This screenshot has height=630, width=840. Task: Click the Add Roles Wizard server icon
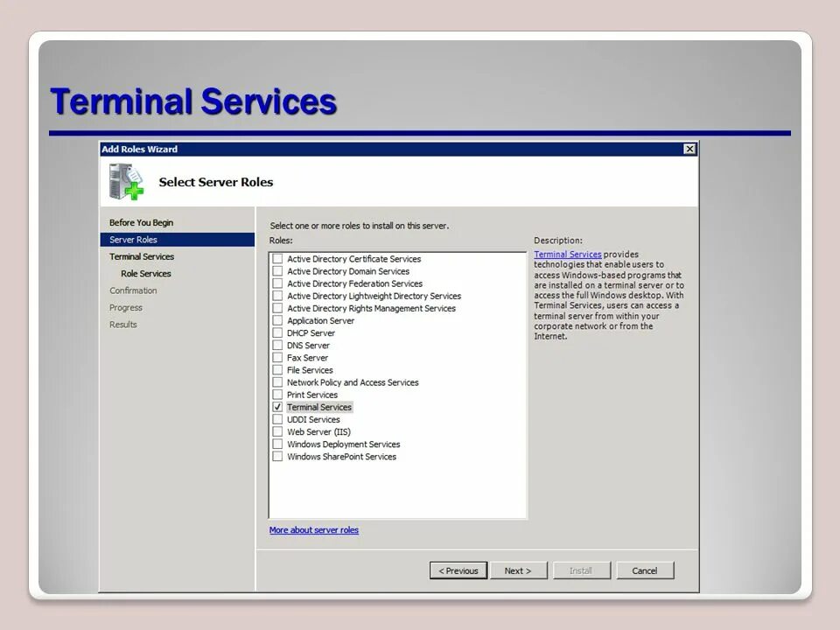(x=126, y=182)
